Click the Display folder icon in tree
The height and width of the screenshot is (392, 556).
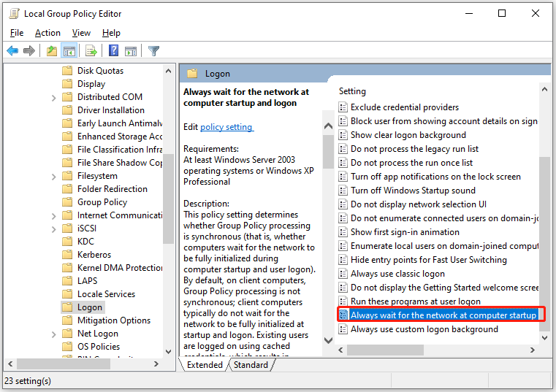point(67,84)
